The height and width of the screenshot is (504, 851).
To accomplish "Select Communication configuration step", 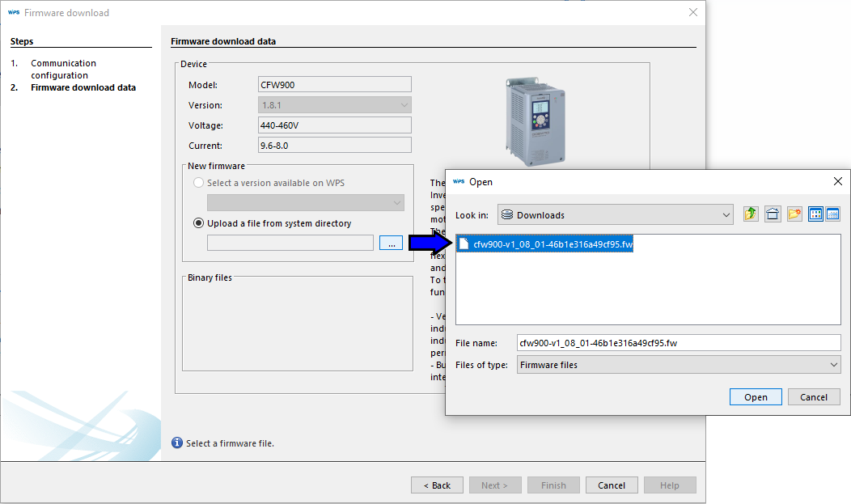I will point(63,69).
